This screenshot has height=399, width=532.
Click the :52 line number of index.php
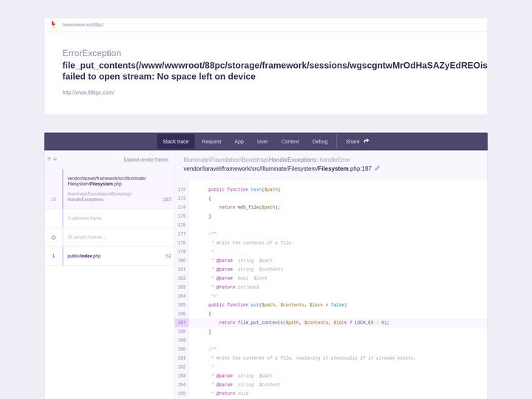[168, 256]
